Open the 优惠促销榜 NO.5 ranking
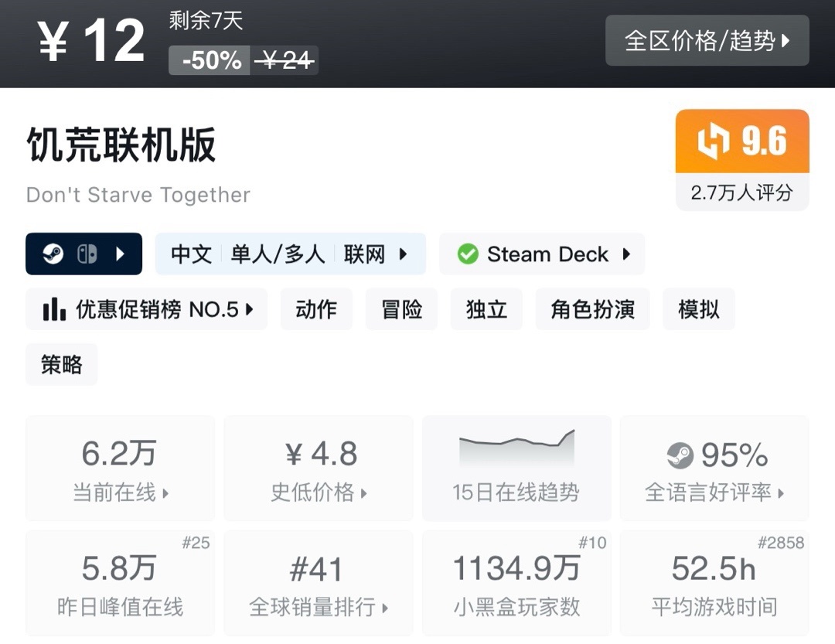Screen dimensions: 835x644 pyautogui.click(x=147, y=310)
